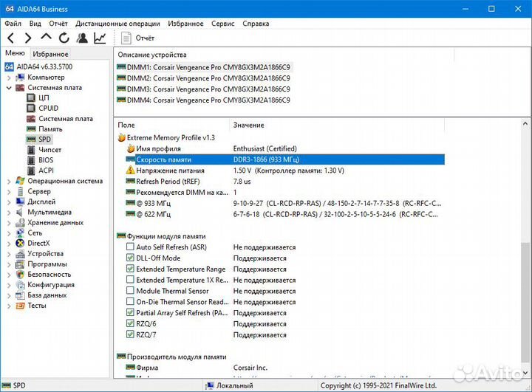
Task: Collapse the Системная плата tree node
Action: point(8,88)
